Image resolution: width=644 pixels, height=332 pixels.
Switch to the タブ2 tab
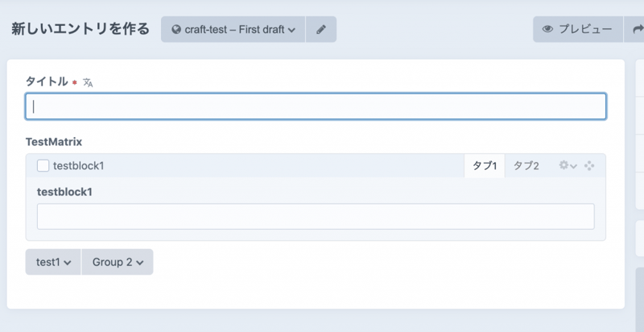[x=526, y=166]
